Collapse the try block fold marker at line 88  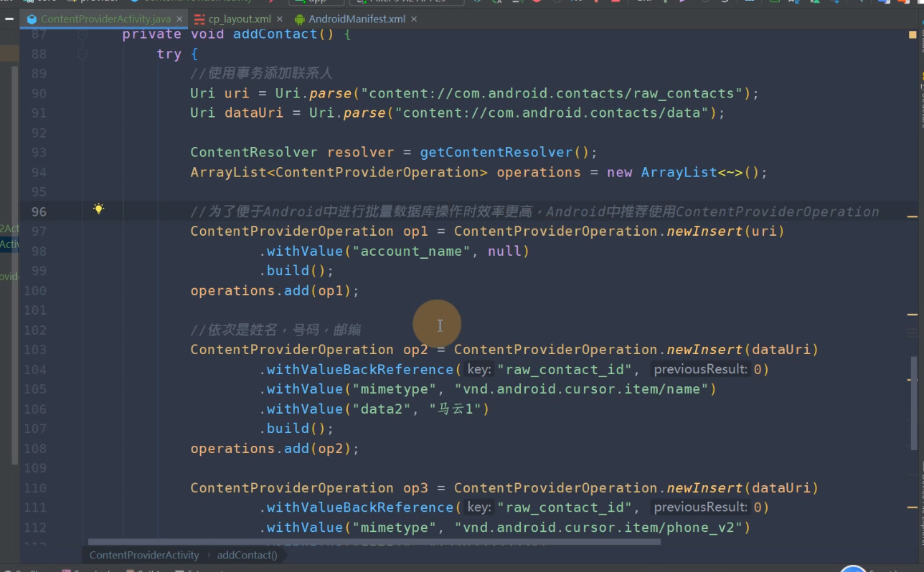(x=82, y=54)
